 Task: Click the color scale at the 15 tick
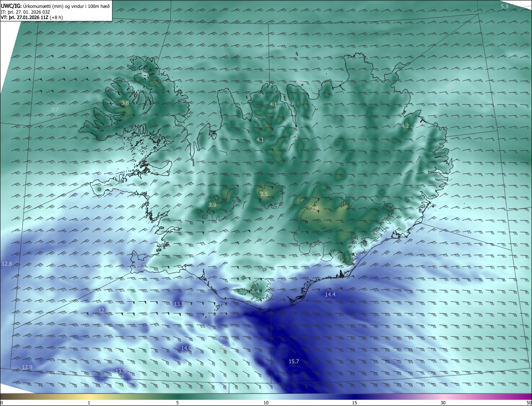pyautogui.click(x=355, y=396)
